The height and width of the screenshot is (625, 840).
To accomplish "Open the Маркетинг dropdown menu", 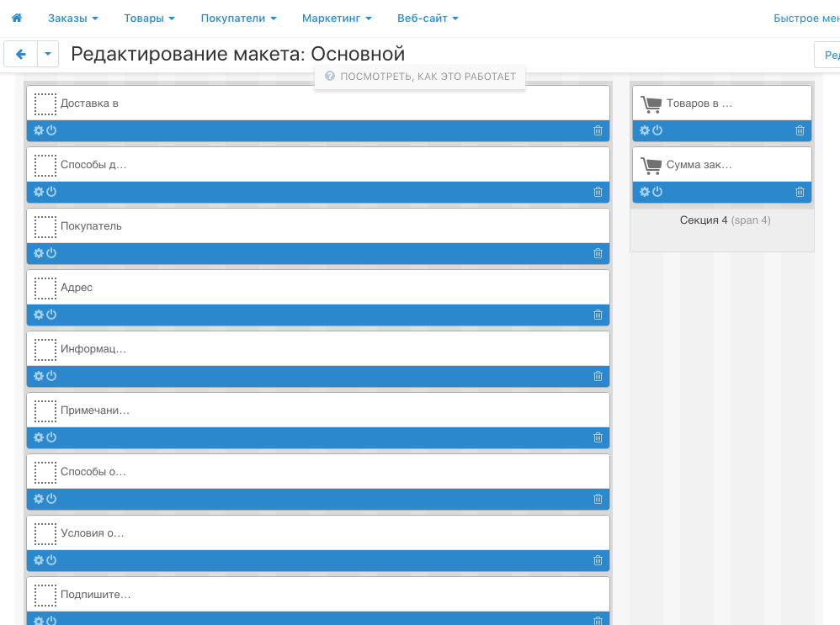I will pyautogui.click(x=337, y=18).
